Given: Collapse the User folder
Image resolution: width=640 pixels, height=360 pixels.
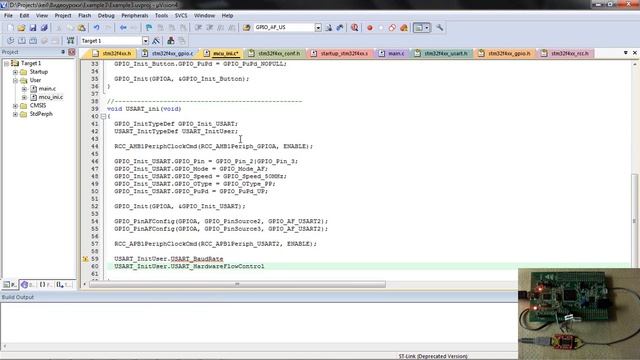Looking at the screenshot, I should point(15,80).
